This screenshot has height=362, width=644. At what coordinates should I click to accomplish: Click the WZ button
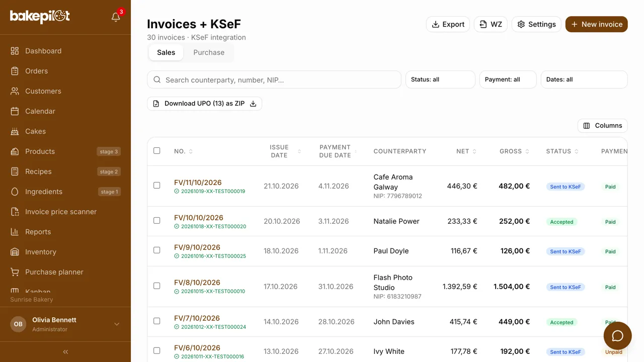point(491,24)
